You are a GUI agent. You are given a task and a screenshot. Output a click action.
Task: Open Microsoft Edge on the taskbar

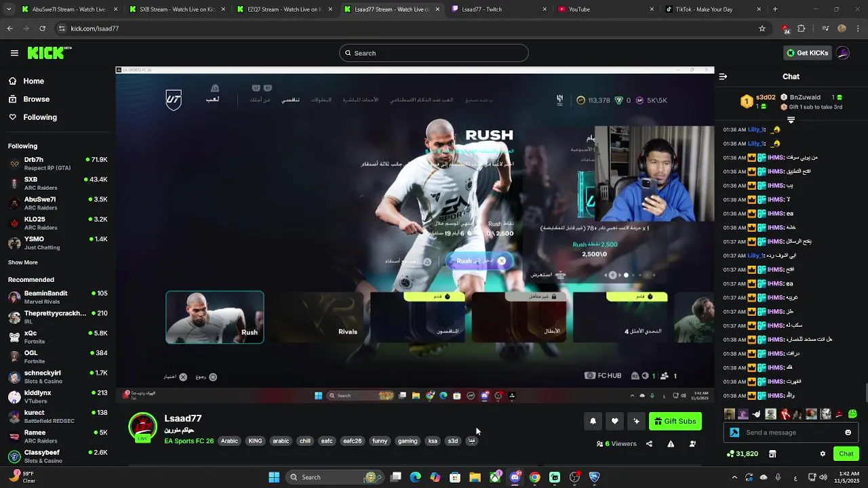click(415, 477)
